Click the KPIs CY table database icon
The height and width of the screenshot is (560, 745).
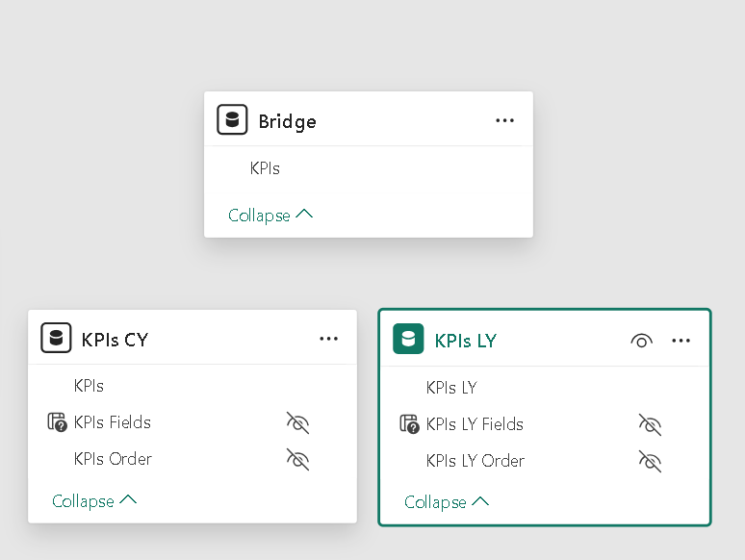(x=56, y=339)
